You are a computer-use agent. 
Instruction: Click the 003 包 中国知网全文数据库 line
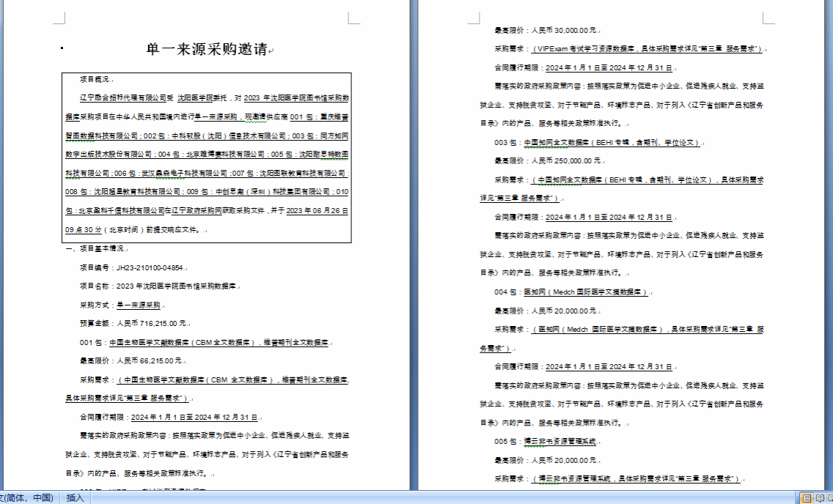pos(597,142)
